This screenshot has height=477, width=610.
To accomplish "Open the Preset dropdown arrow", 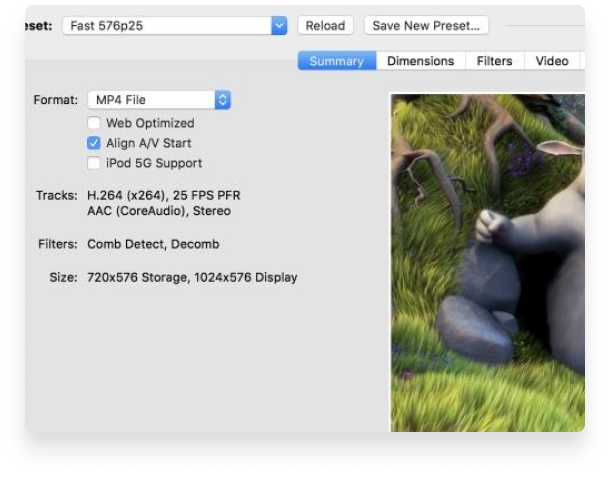I will (x=278, y=26).
